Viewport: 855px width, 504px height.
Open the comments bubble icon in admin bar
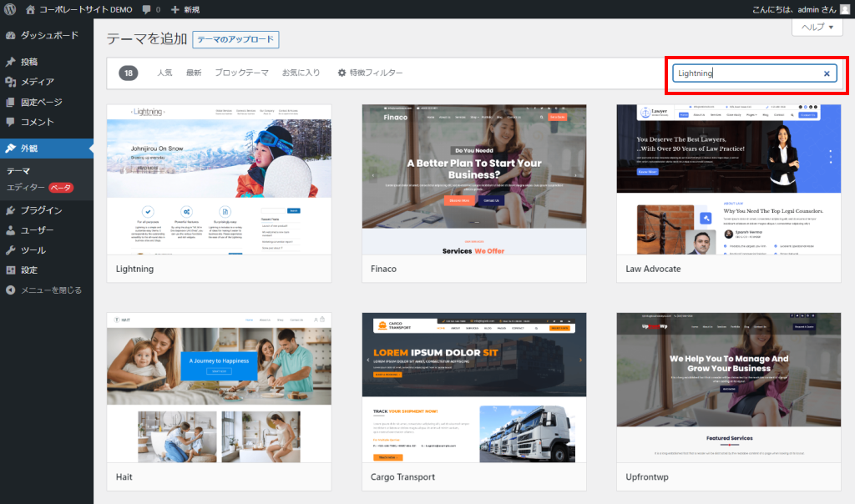146,9
